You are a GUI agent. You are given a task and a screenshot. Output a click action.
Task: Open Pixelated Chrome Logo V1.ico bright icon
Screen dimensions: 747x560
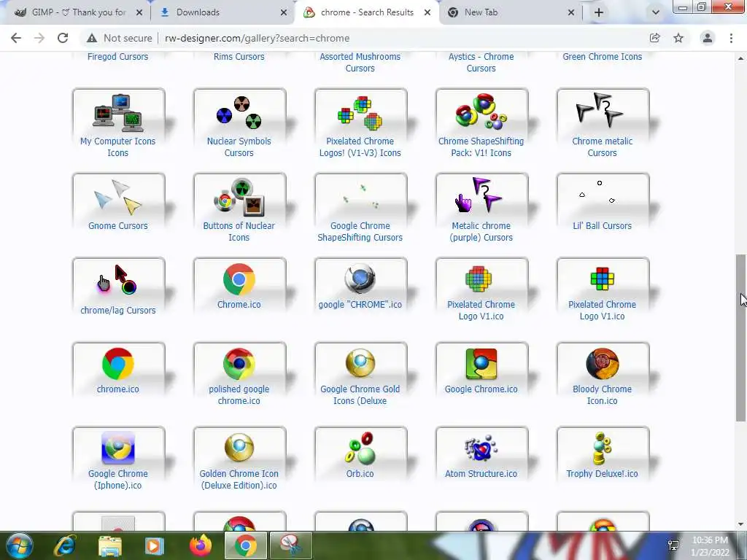pos(603,279)
